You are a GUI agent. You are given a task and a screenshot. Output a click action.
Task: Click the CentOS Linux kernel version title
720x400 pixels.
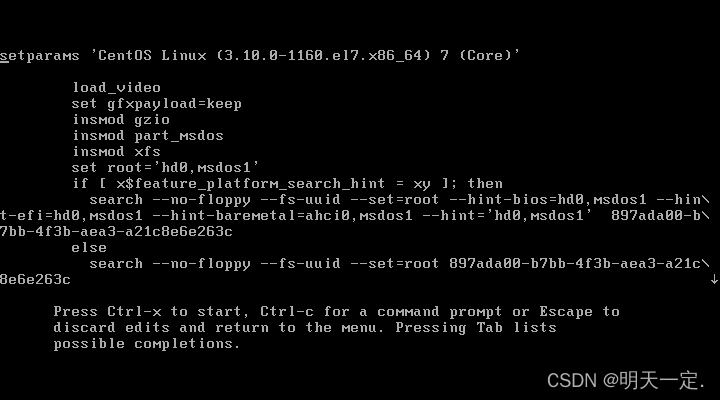(x=309, y=56)
